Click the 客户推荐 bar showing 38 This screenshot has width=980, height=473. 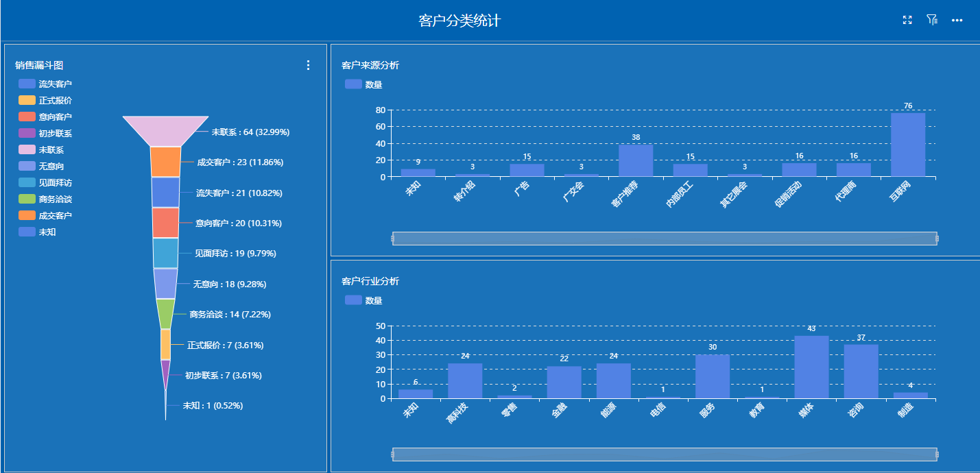coord(636,160)
